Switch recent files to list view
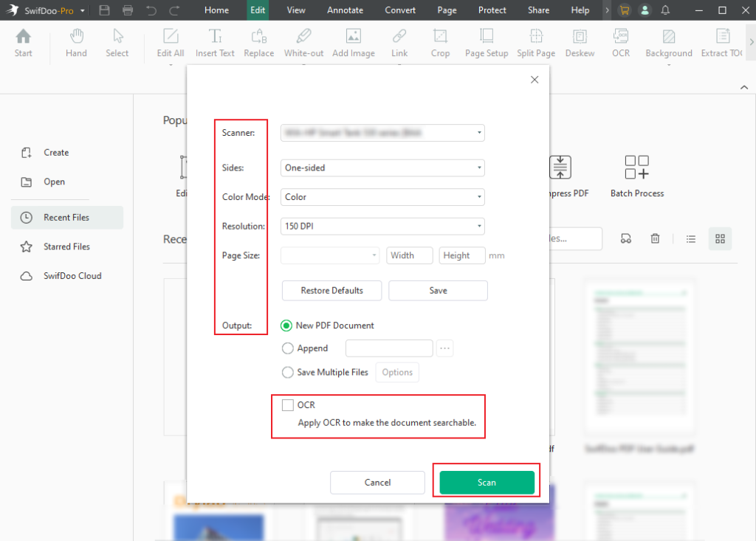 [x=690, y=238]
